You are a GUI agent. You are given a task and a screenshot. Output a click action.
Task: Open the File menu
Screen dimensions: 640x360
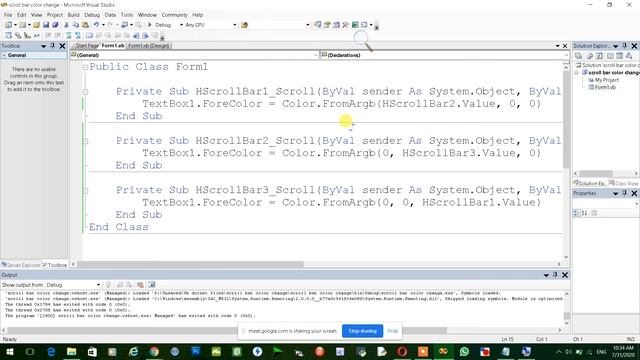[x=8, y=15]
